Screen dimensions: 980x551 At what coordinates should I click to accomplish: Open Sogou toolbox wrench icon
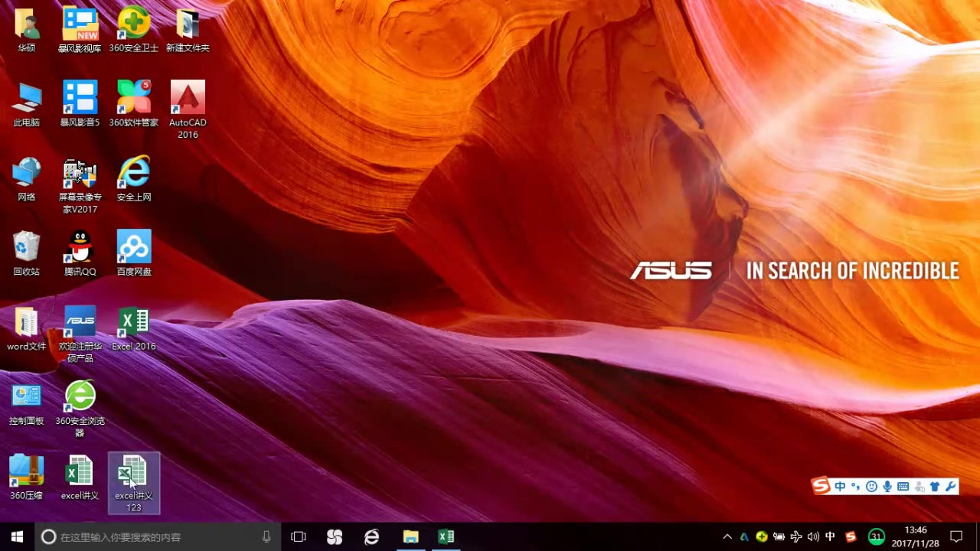coord(951,487)
